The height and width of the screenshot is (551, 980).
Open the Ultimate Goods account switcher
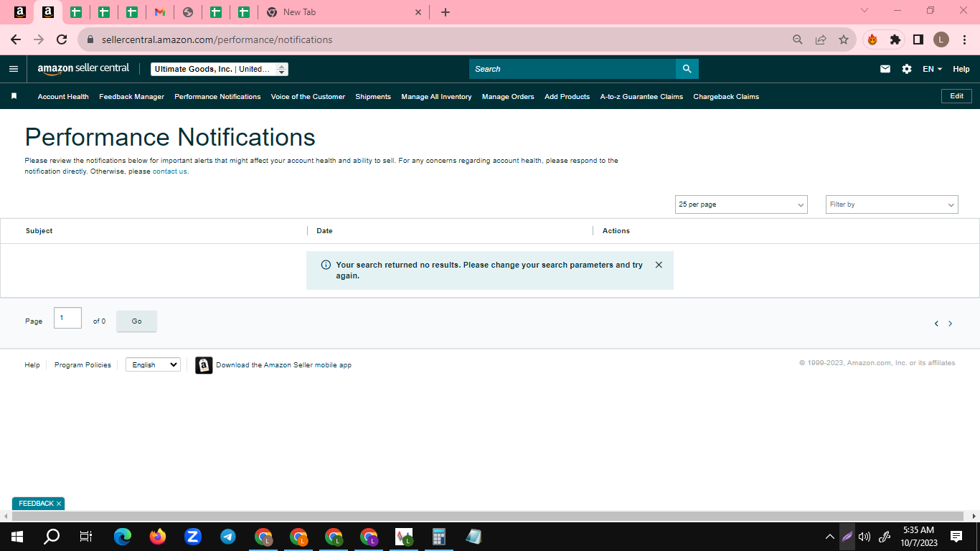(220, 69)
